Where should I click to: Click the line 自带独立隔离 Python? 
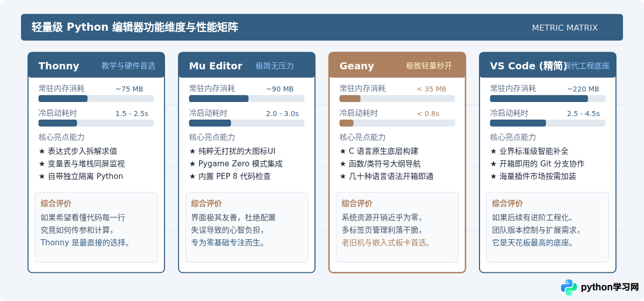pyautogui.click(x=80, y=176)
